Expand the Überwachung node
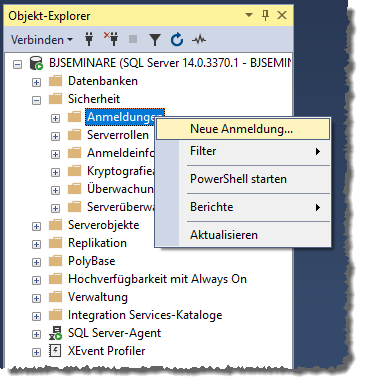This screenshot has width=365, height=384. coord(55,190)
